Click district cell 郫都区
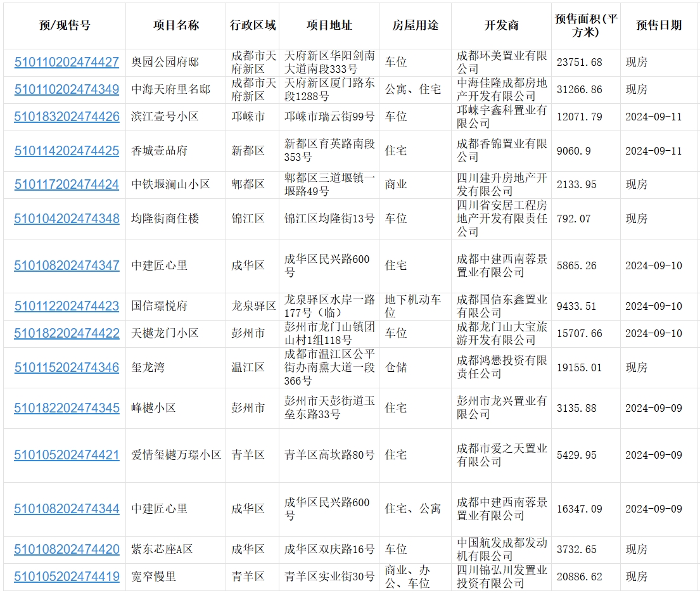The width and height of the screenshot is (700, 593). pos(248,184)
